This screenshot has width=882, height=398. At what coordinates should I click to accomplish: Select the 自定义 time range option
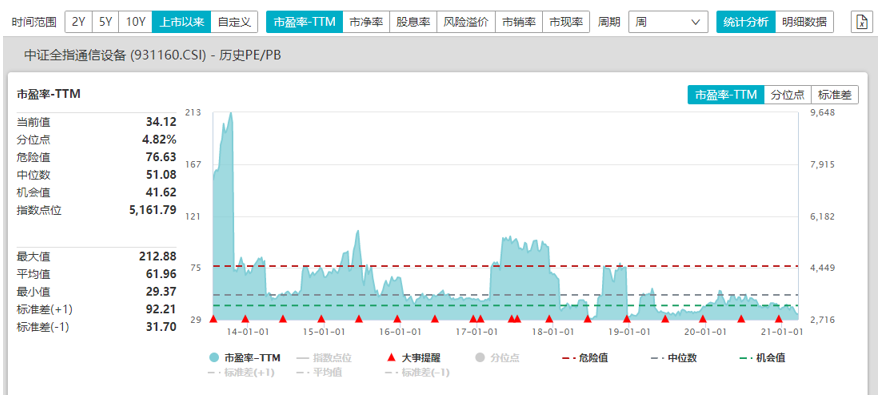pos(234,22)
